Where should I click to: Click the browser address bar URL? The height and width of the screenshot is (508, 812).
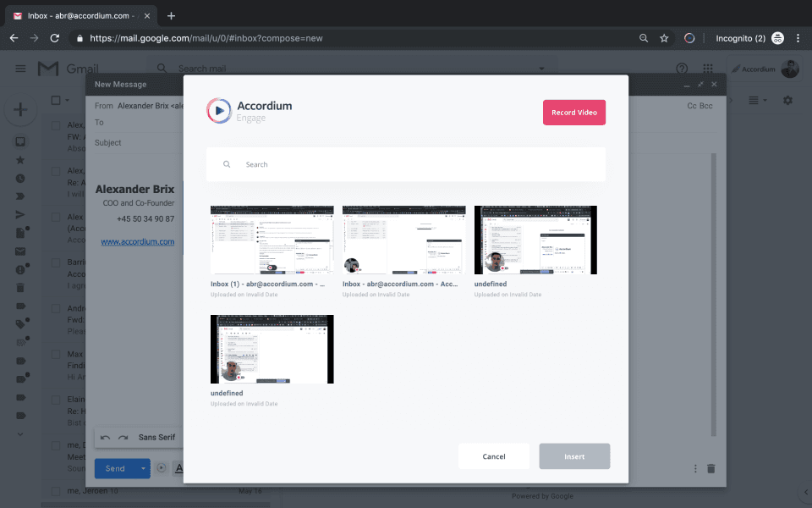206,38
